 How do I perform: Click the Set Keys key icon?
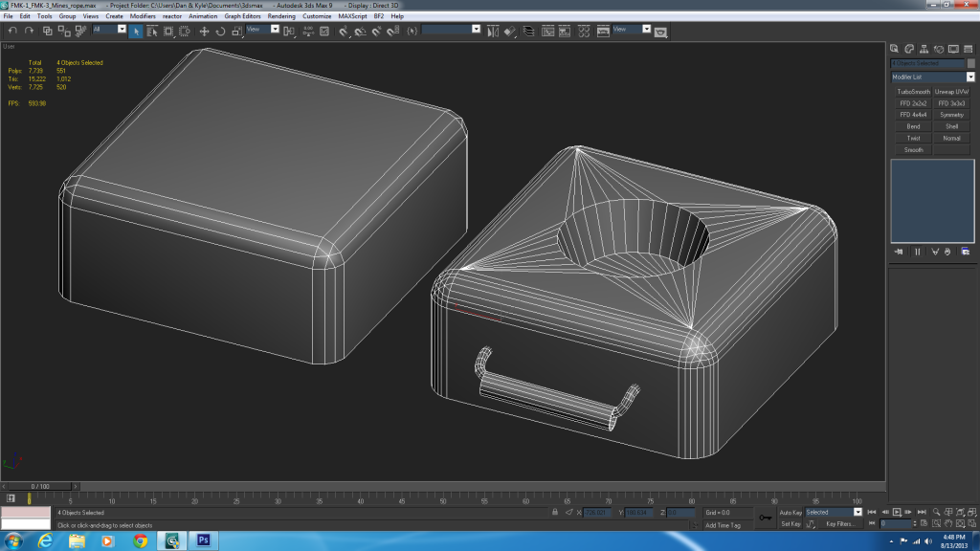pyautogui.click(x=765, y=518)
